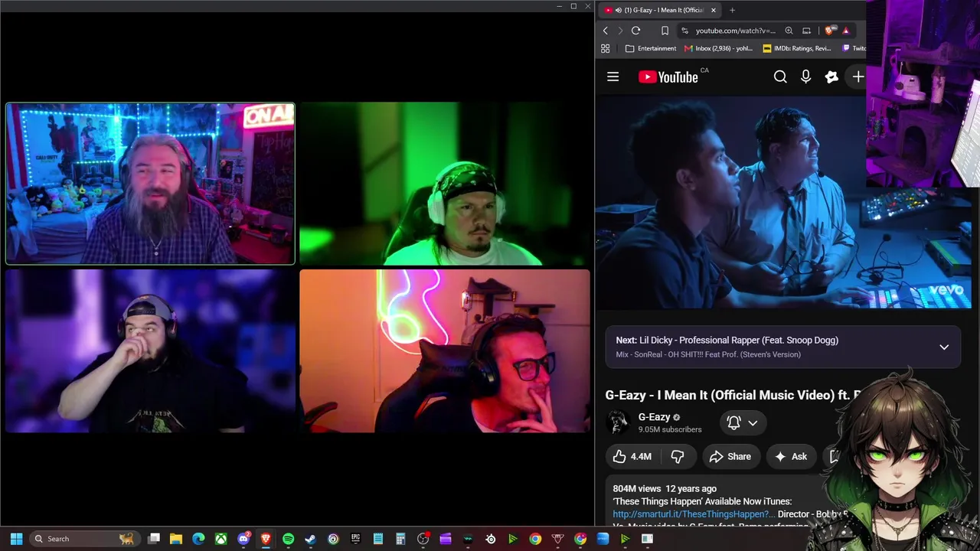The width and height of the screenshot is (980, 551).
Task: Open the G-Eazy channel avatar
Action: point(618,422)
